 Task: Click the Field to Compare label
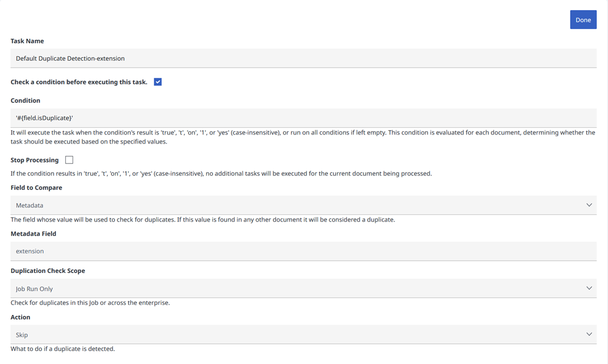pyautogui.click(x=36, y=188)
